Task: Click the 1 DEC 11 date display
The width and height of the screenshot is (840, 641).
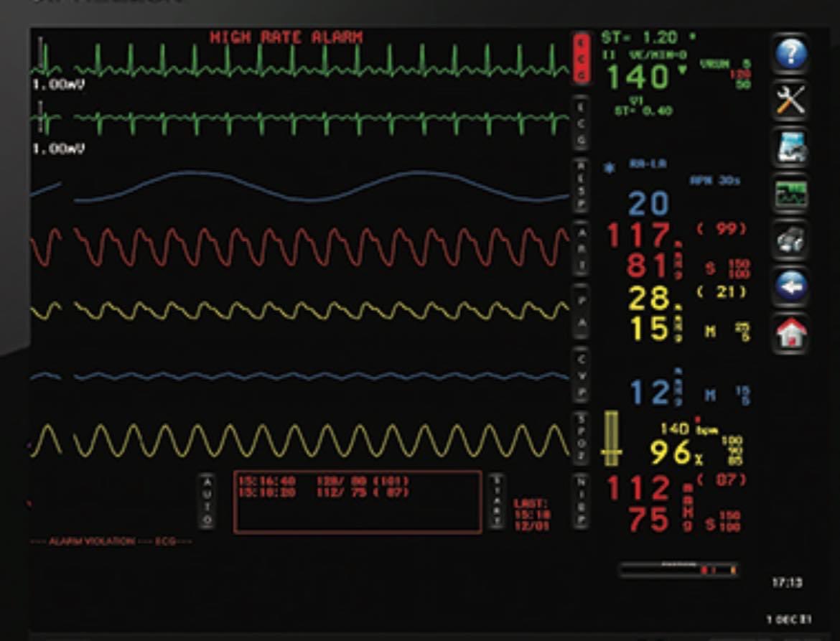Action: point(788,619)
